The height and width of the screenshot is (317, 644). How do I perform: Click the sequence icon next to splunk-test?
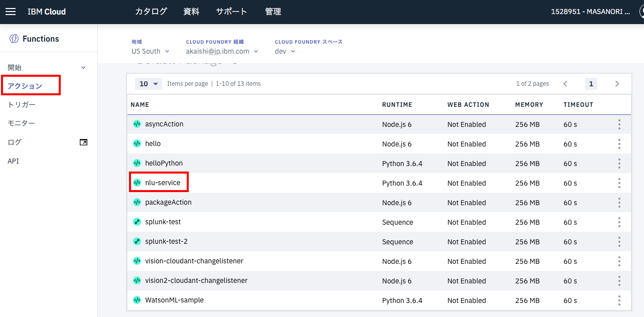point(137,222)
